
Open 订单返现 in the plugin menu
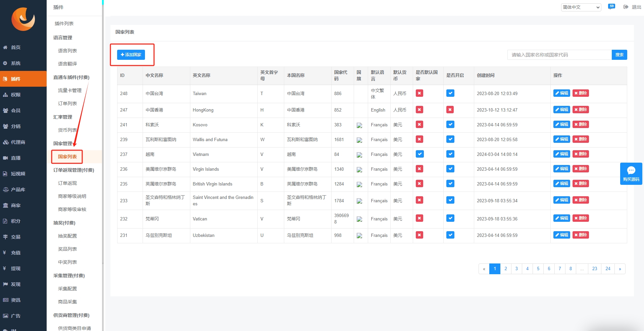67,183
